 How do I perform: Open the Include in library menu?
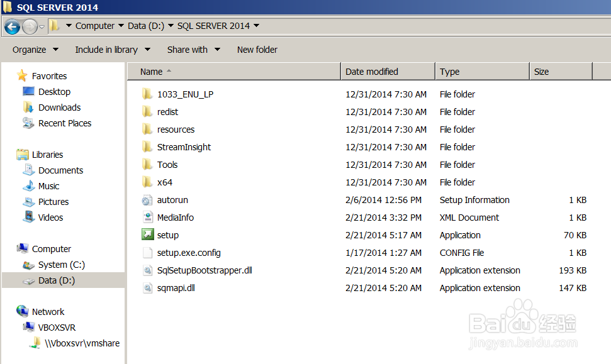[113, 50]
